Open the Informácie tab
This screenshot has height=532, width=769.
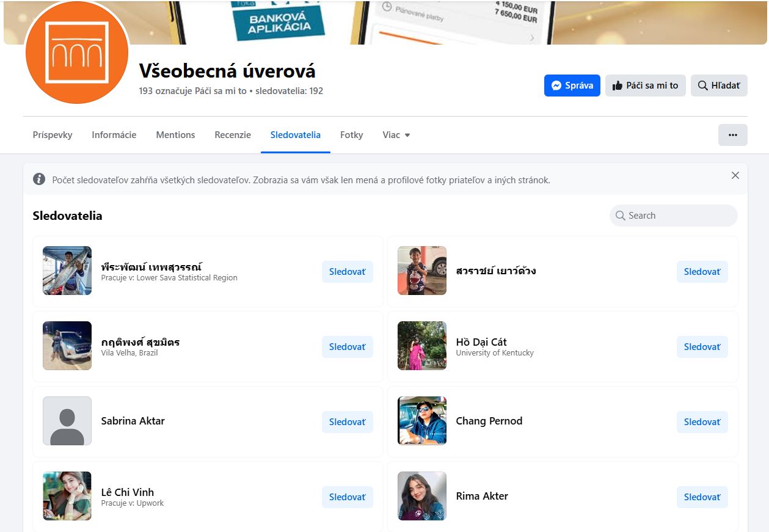pos(114,135)
